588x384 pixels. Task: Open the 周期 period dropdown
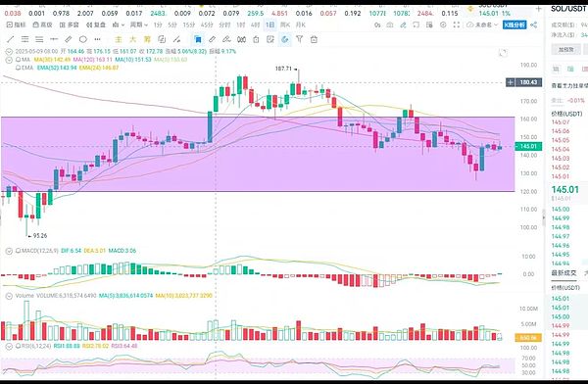(x=138, y=24)
